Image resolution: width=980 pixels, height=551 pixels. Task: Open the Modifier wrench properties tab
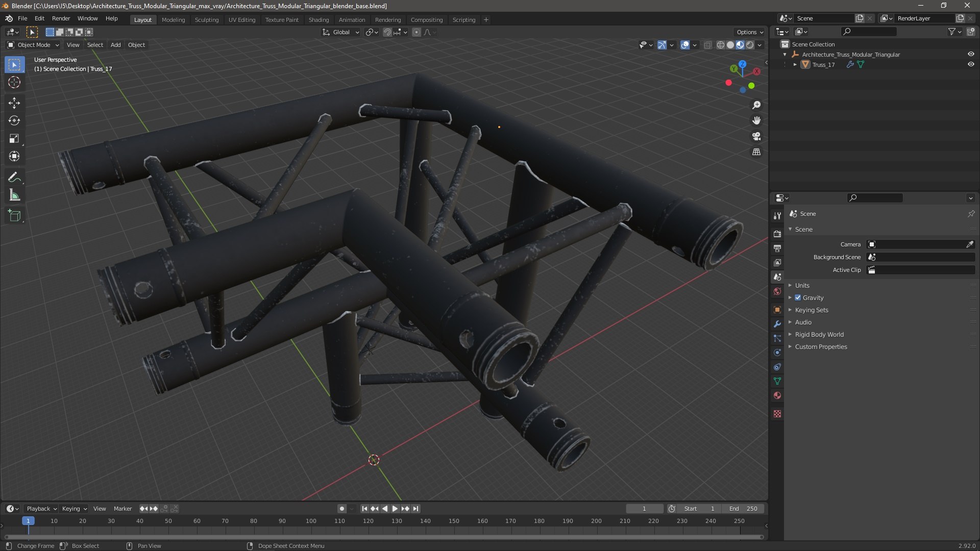(777, 324)
